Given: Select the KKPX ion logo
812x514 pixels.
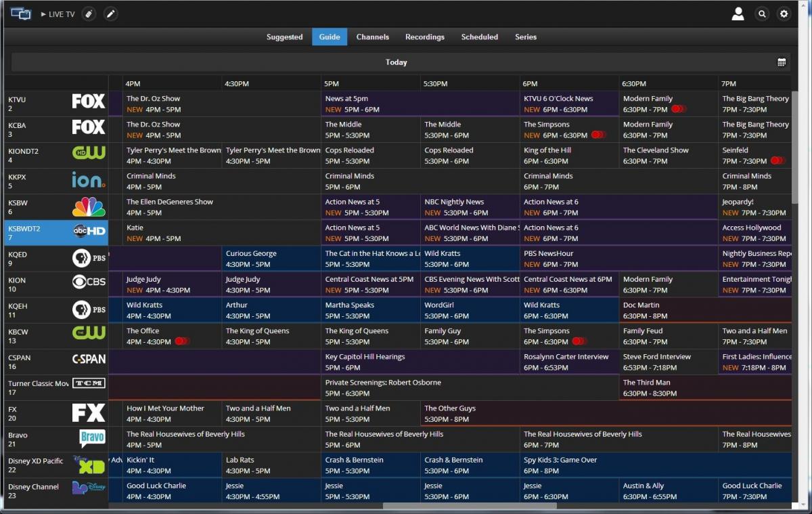Looking at the screenshot, I should 89,179.
